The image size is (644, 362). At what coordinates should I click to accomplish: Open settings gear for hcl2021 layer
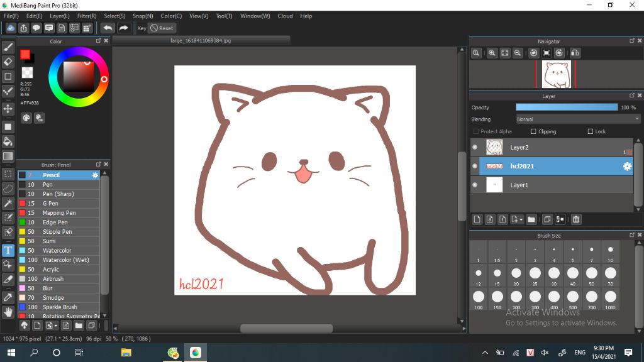(x=627, y=166)
